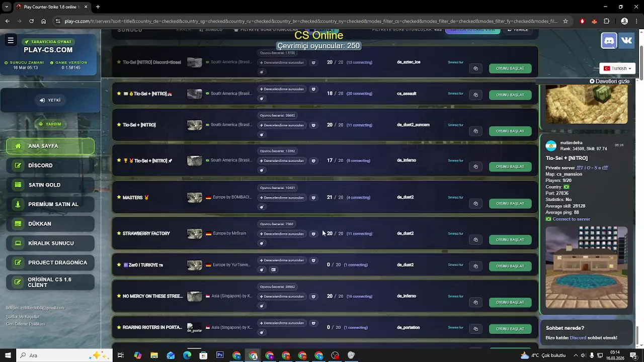Open PROJECT DRAGONICA in the sidebar

point(50,262)
